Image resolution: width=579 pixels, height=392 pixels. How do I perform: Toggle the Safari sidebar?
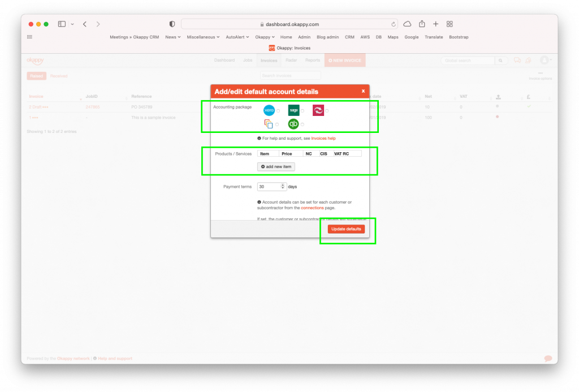[x=62, y=24]
